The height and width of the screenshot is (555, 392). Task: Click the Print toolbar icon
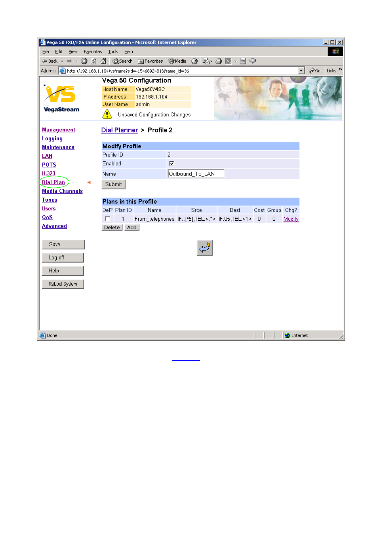click(x=218, y=61)
